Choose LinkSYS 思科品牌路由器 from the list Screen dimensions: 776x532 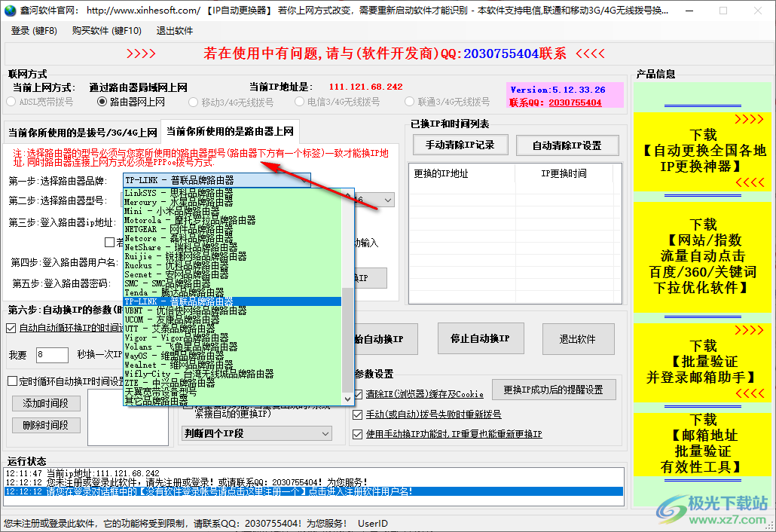(x=232, y=192)
